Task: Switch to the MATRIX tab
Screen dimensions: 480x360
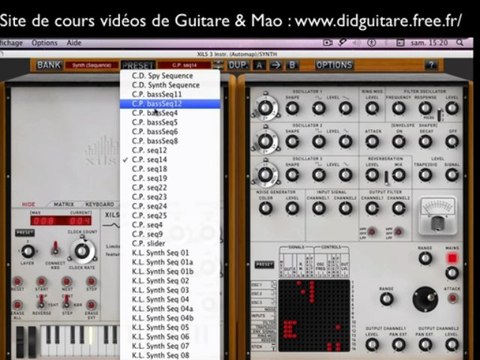Action: 64,204
